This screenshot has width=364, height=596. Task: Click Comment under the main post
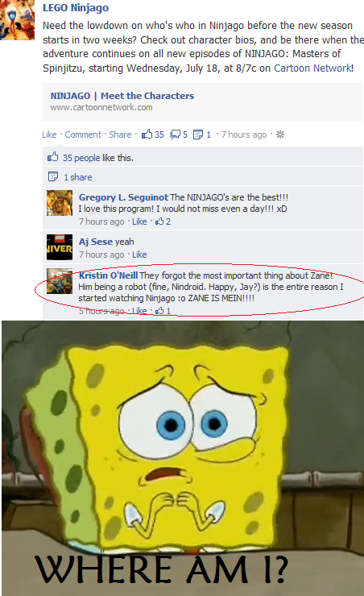coord(83,135)
